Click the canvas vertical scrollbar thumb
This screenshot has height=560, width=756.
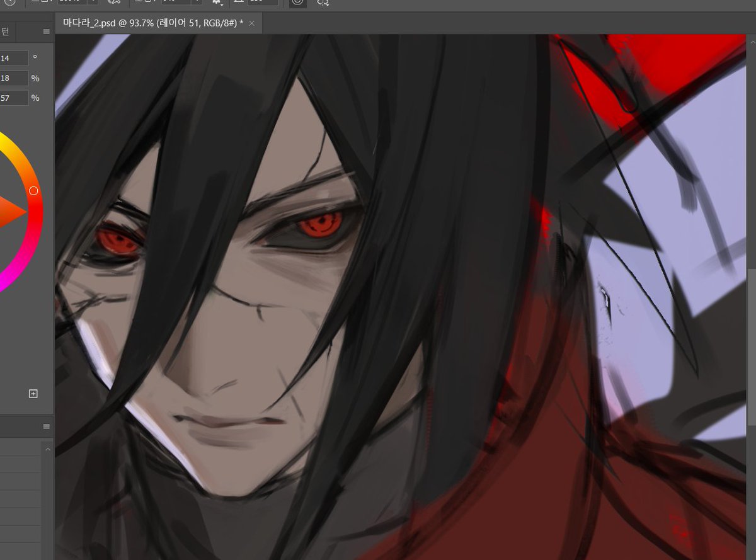(x=751, y=346)
